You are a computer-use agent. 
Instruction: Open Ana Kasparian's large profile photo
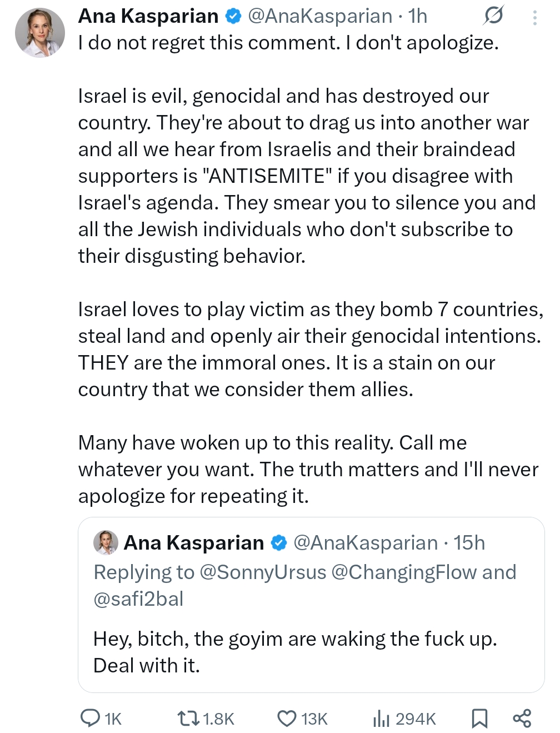[x=40, y=33]
